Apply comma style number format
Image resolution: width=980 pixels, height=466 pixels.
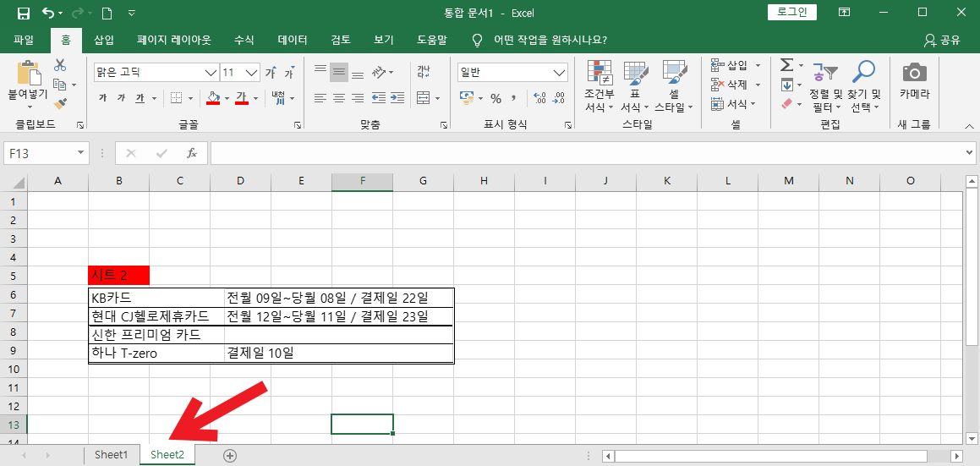(x=514, y=97)
